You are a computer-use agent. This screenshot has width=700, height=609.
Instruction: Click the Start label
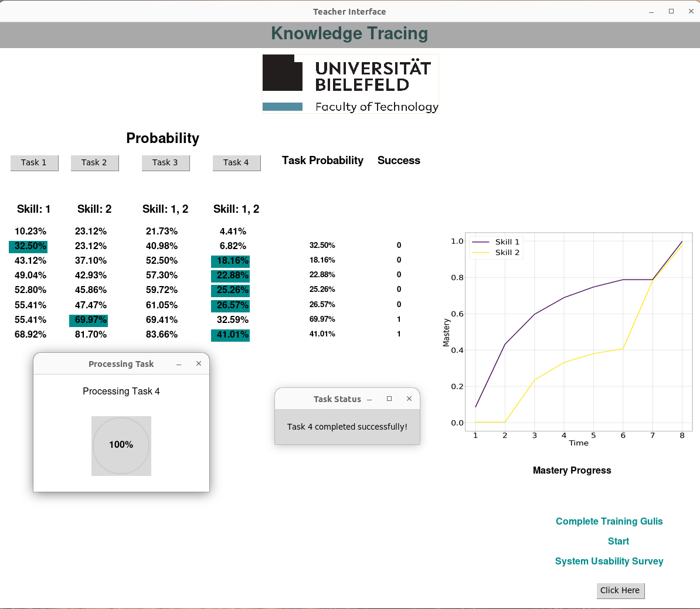pyautogui.click(x=619, y=541)
